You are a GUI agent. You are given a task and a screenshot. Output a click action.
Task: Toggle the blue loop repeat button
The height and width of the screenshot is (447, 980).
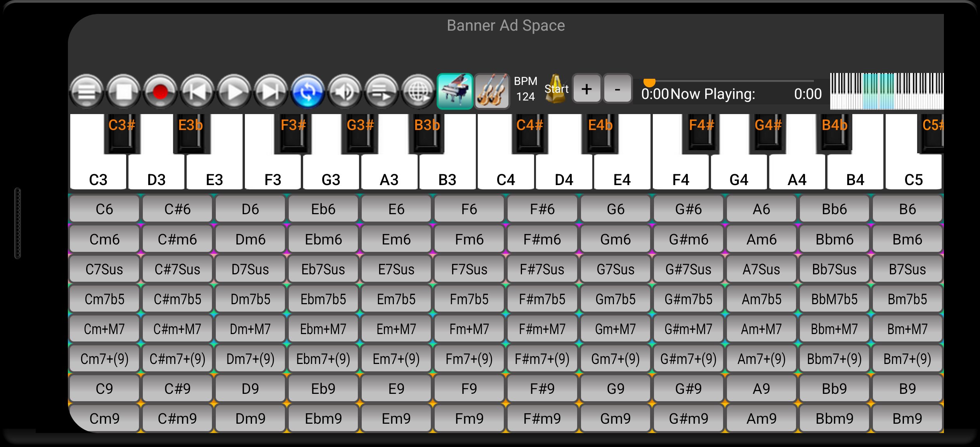307,92
